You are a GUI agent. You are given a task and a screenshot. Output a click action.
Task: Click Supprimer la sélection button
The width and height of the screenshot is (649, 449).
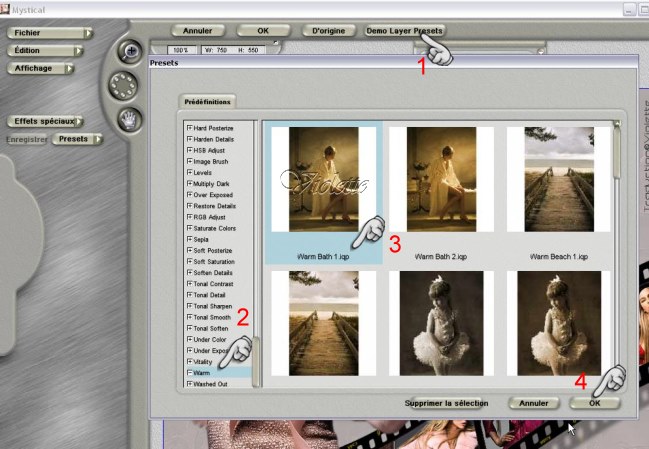point(446,403)
